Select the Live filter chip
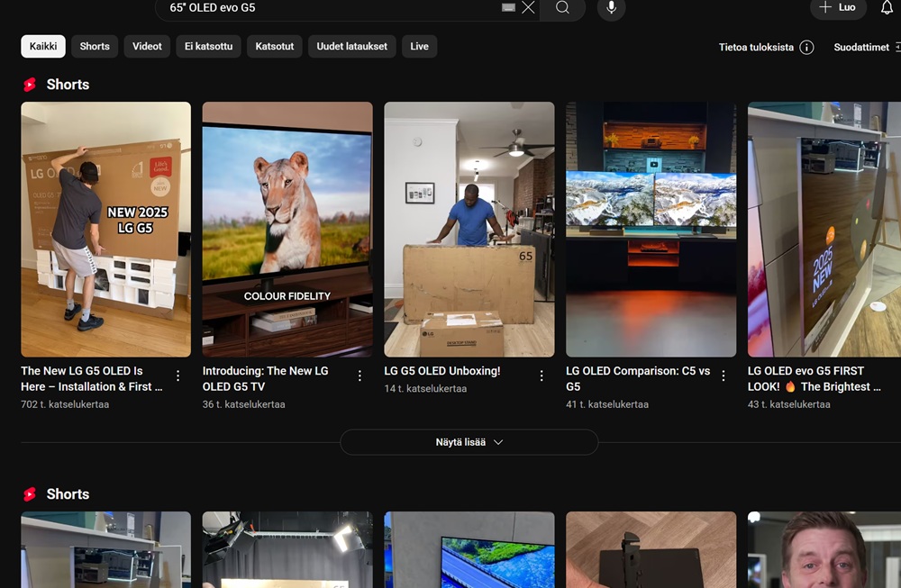Viewport: 901px width, 588px height. pyautogui.click(x=420, y=46)
